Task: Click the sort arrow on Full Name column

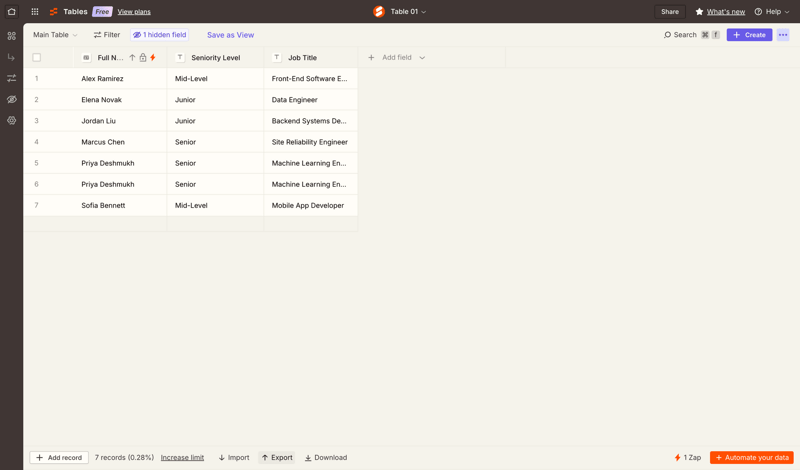Action: pyautogui.click(x=132, y=58)
